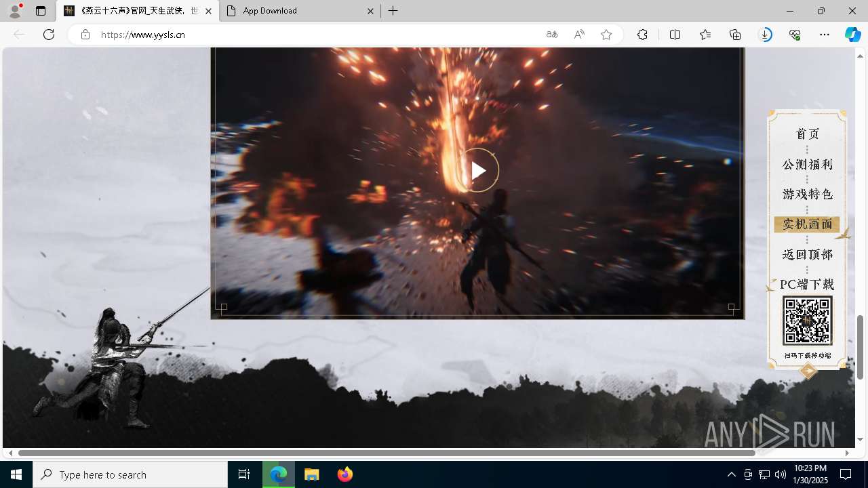Screen dimensions: 868x488
Task: Click scroll right arrow
Action: (847, 453)
